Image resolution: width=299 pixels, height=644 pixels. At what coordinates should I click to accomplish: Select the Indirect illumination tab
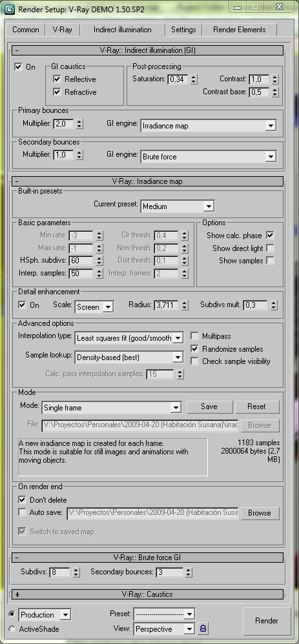tap(123, 30)
